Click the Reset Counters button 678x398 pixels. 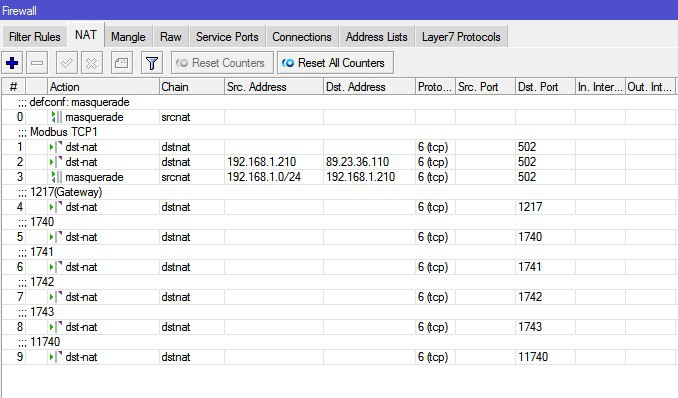point(222,63)
